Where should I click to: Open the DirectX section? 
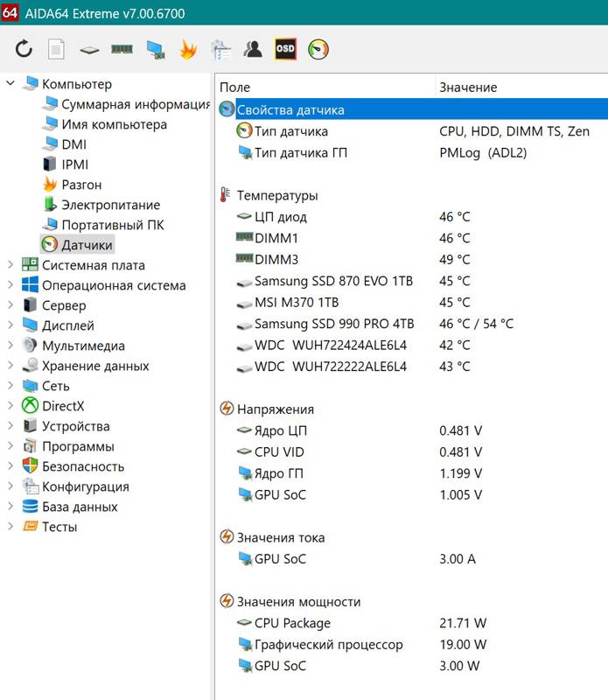point(63,406)
